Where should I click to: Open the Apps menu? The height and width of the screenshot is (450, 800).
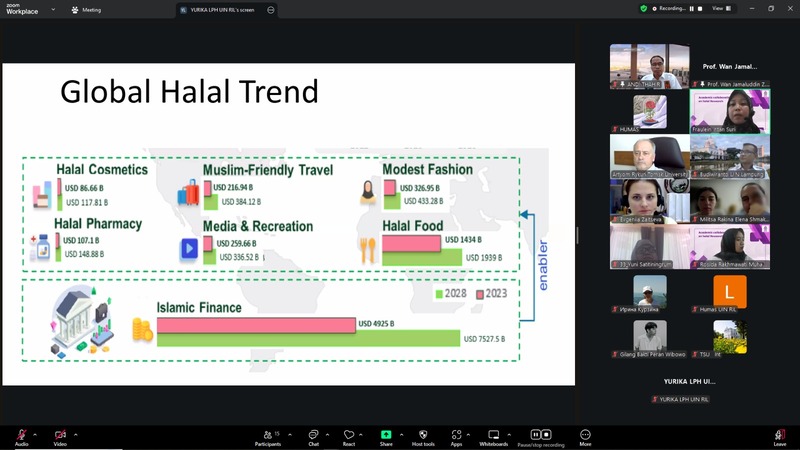tap(456, 436)
